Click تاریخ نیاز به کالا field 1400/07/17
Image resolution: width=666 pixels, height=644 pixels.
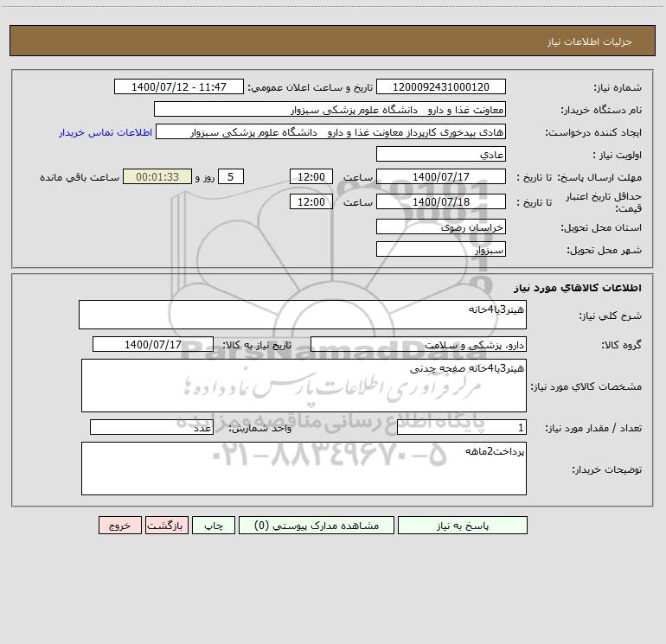tap(153, 344)
